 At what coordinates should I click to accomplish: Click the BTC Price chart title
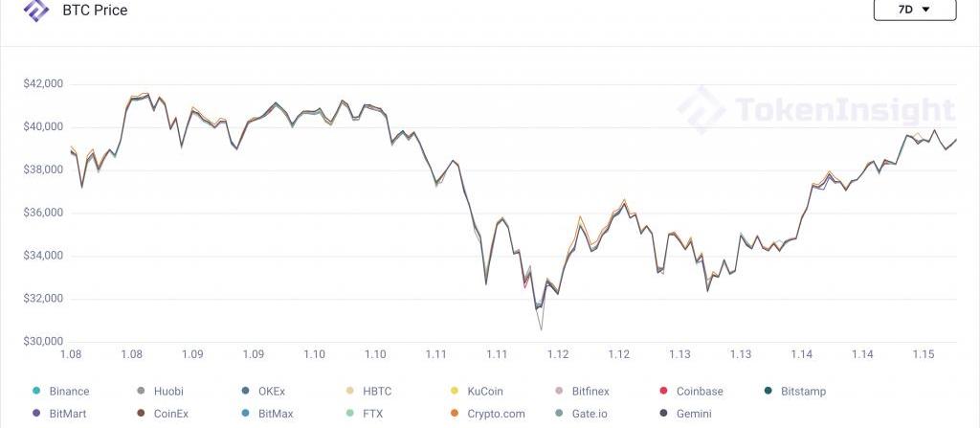pyautogui.click(x=95, y=11)
